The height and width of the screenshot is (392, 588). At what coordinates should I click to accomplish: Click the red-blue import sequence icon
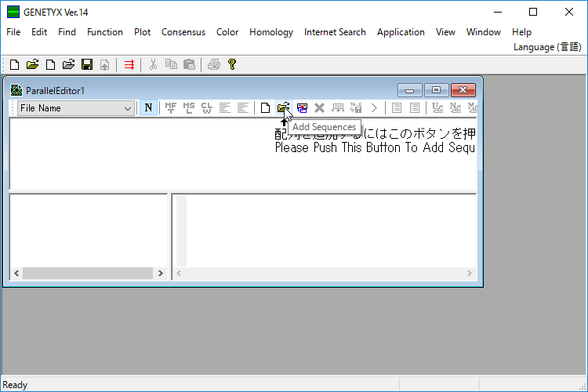point(302,108)
